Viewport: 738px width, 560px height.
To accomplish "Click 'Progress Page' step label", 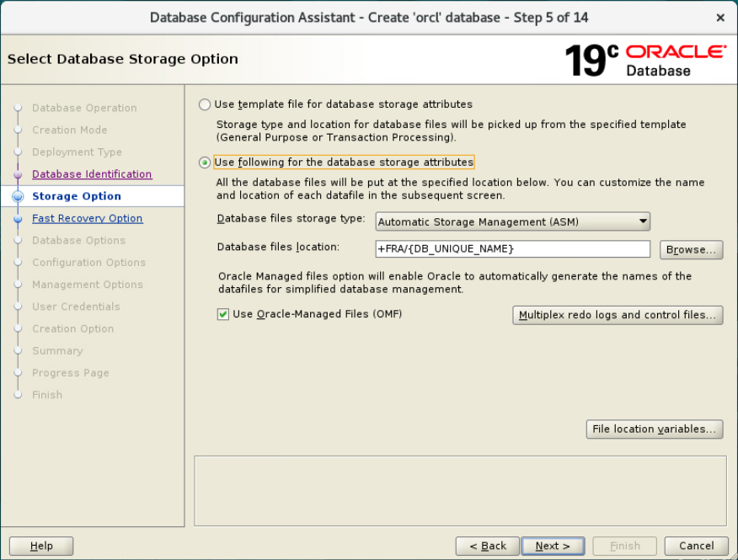I will coord(71,373).
